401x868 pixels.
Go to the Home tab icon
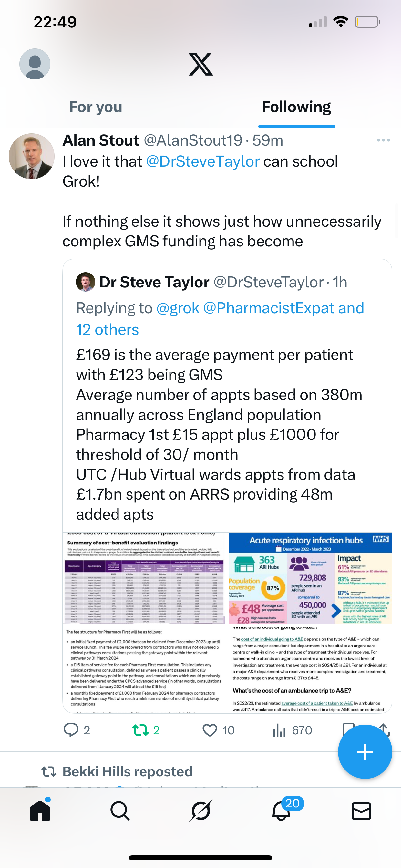click(40, 810)
